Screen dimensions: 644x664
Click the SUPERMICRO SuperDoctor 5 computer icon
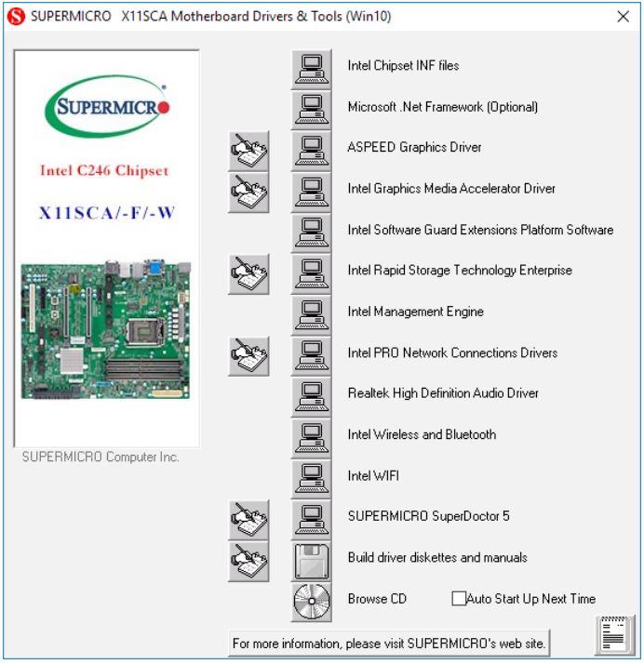312,521
